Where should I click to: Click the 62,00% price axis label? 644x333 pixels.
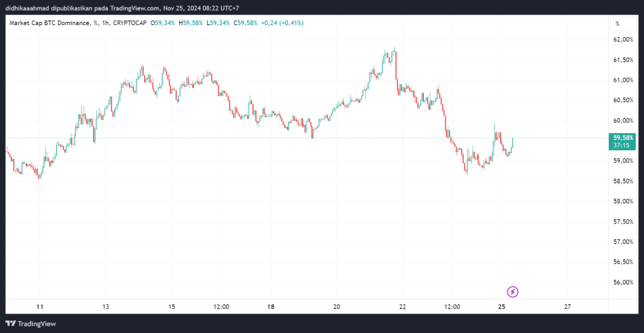(x=623, y=40)
